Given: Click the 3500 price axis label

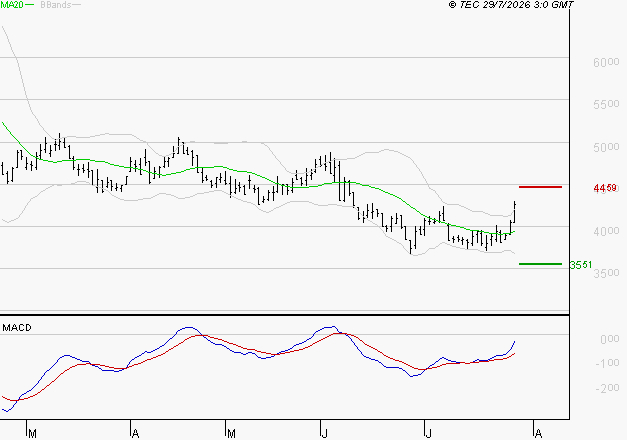Looking at the screenshot, I should click(x=606, y=273).
